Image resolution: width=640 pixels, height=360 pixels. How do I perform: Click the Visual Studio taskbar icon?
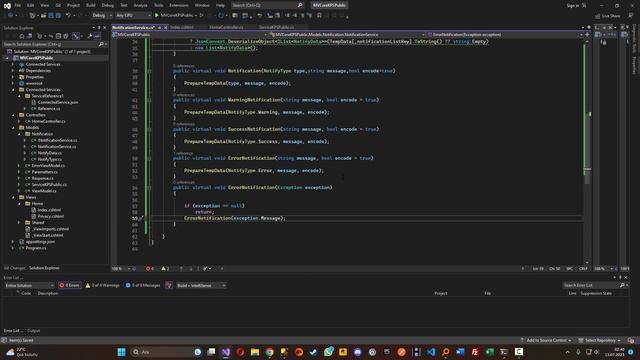coord(226,352)
